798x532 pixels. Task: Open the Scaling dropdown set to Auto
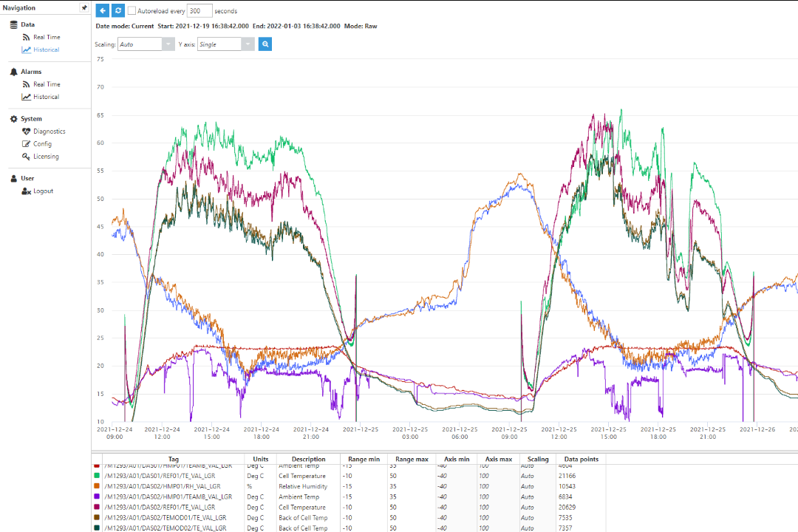click(x=146, y=44)
